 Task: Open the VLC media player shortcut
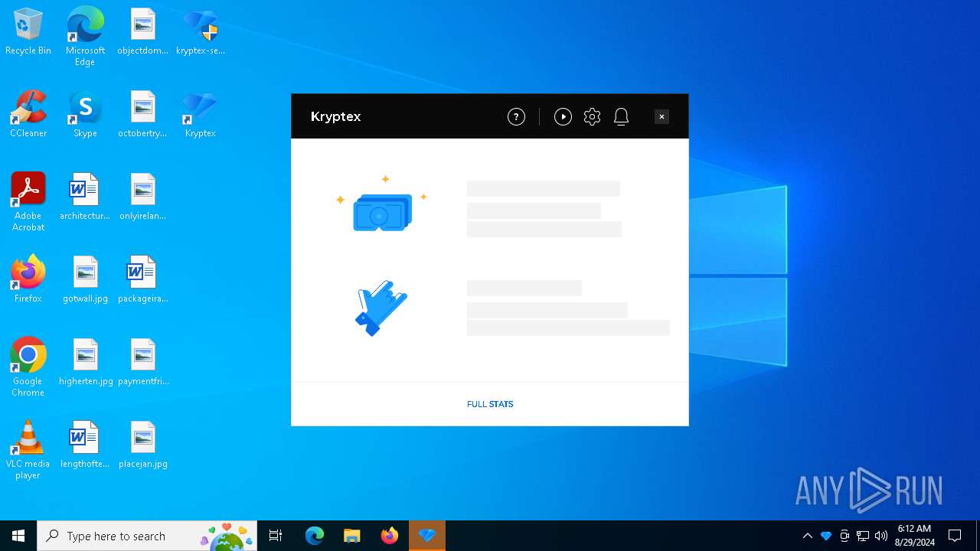coord(28,450)
